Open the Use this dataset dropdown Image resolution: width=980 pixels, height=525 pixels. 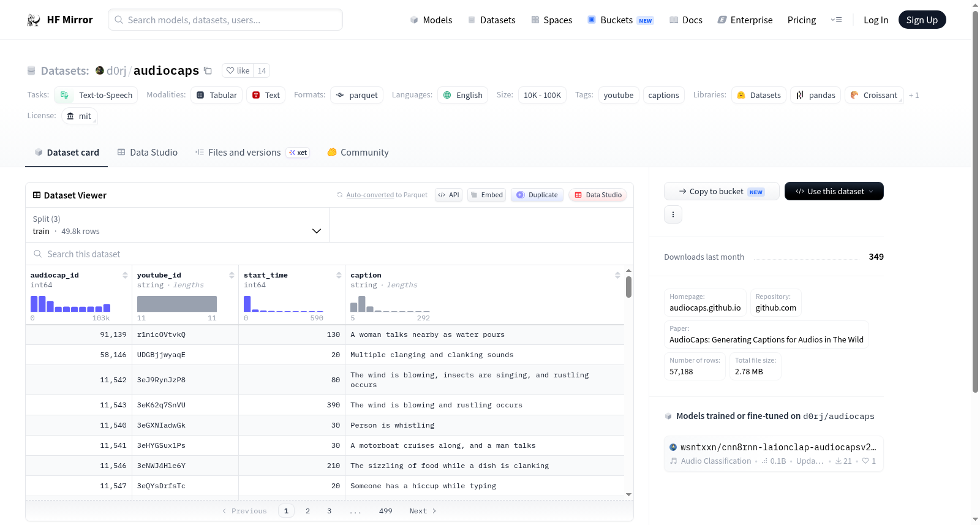[x=834, y=191]
